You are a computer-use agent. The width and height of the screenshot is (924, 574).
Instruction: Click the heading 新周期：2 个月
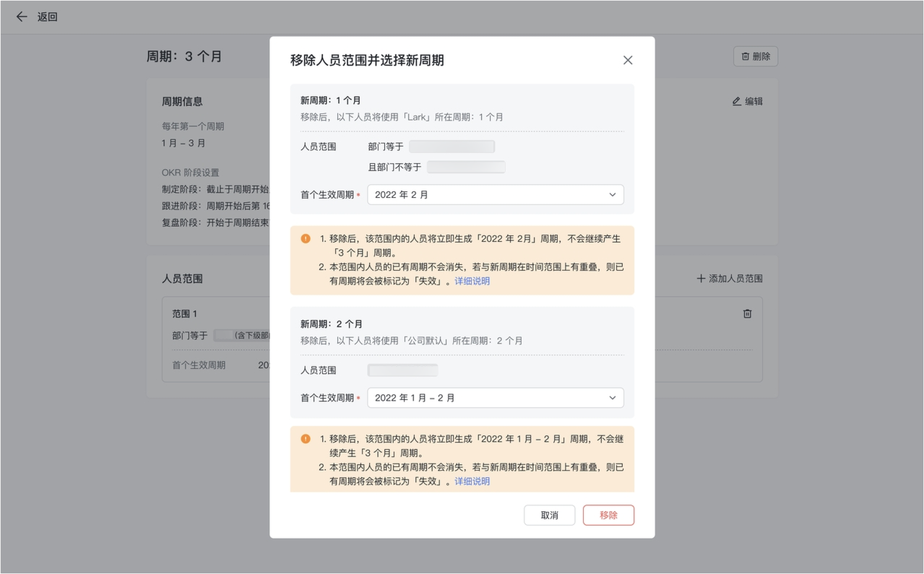(x=332, y=324)
